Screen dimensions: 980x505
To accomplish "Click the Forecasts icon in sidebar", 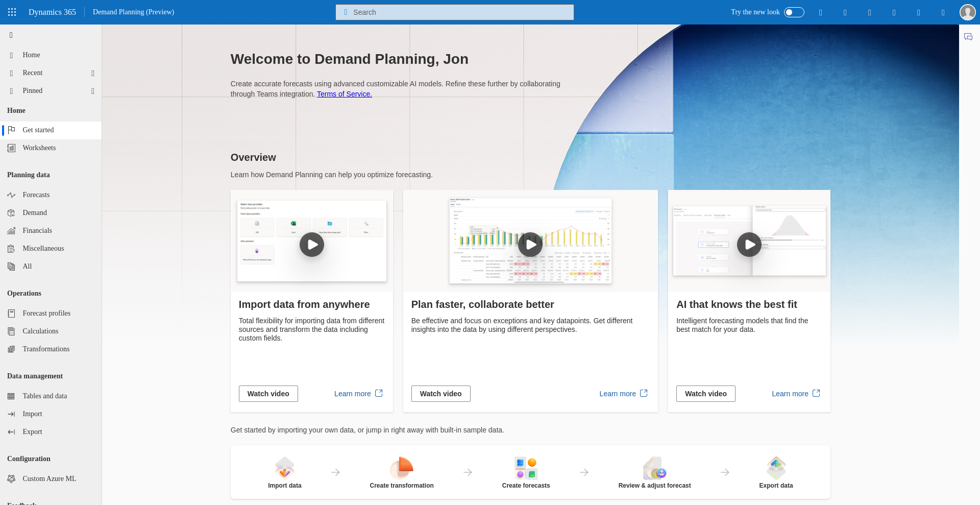I will [11, 195].
